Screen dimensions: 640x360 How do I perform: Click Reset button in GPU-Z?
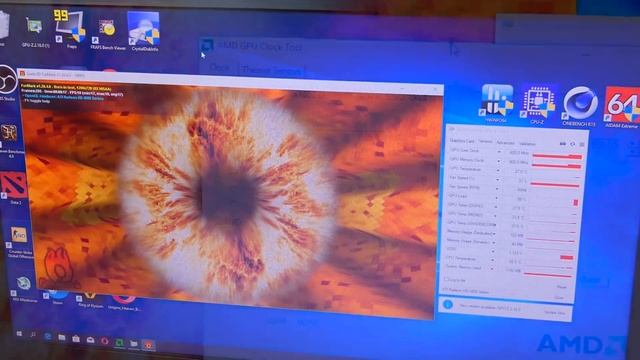[562, 287]
